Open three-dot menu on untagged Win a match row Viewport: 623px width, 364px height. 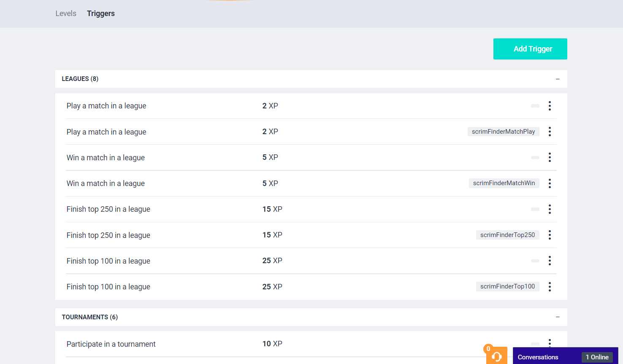point(550,157)
